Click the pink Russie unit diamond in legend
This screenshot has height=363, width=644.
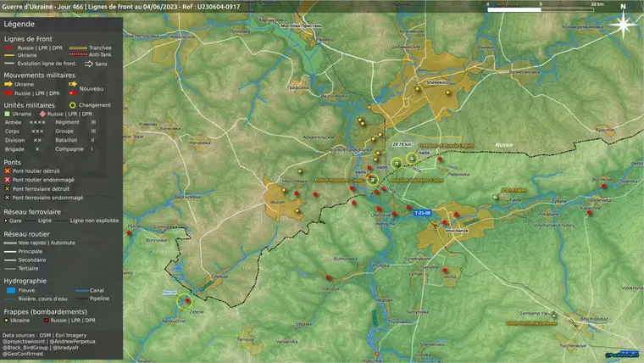click(x=42, y=114)
